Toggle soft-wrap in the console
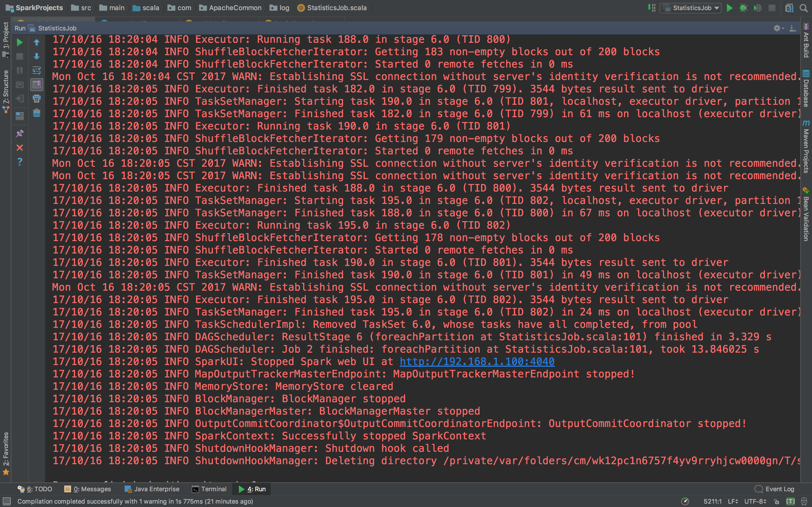This screenshot has width=812, height=507. tap(37, 70)
